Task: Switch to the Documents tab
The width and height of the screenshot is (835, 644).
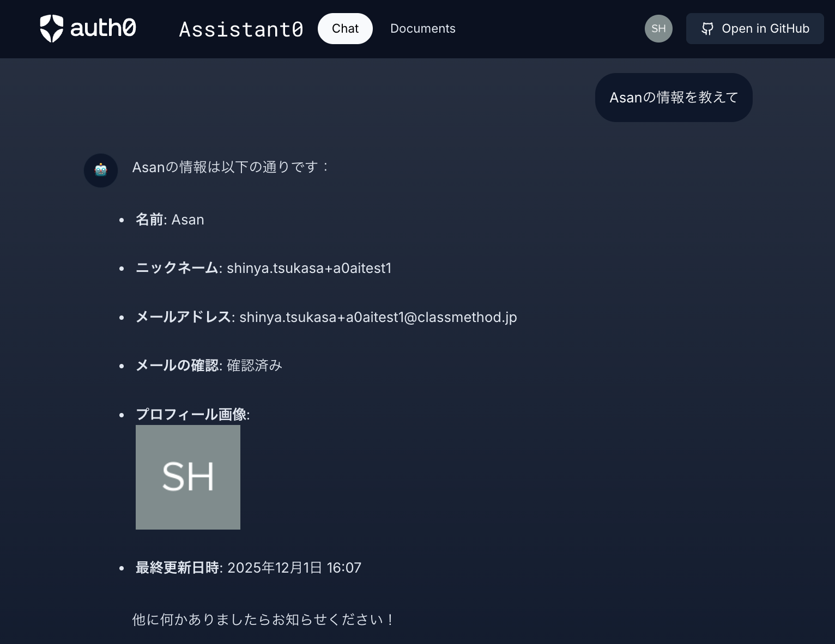Action: coord(422,28)
